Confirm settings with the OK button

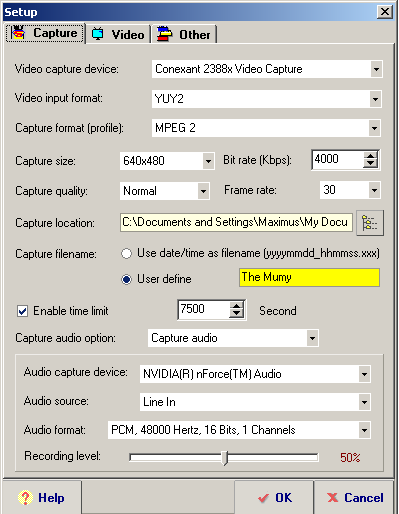[274, 498]
